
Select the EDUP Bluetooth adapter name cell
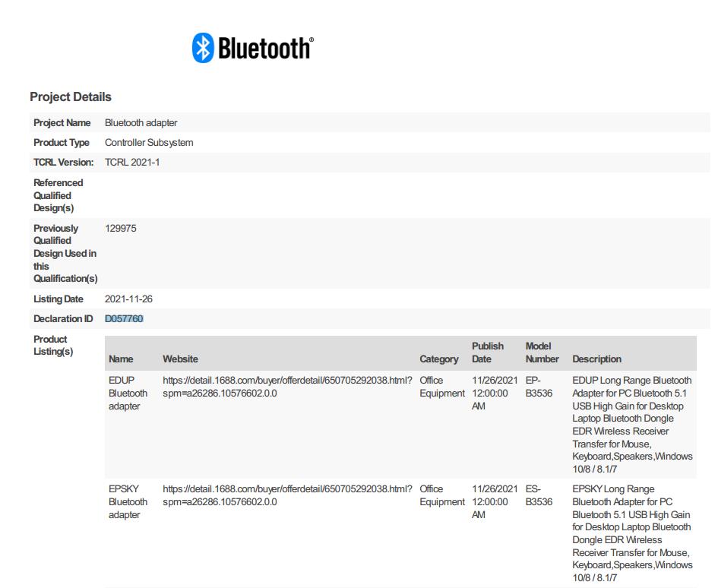click(x=128, y=393)
